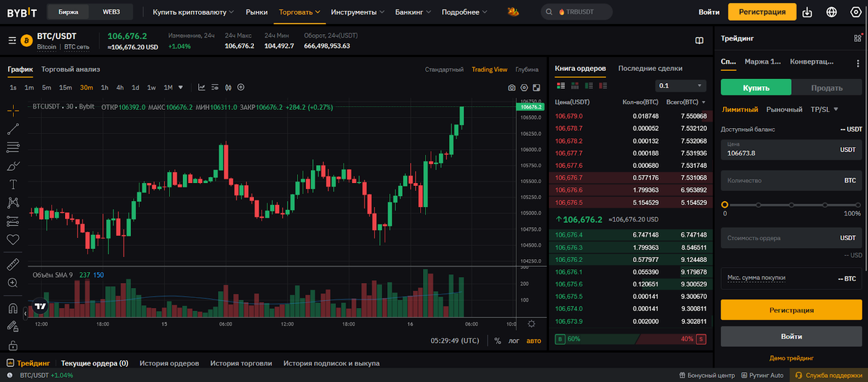Adjust the order amount percentage slider handle
The width and height of the screenshot is (868, 382).
725,205
